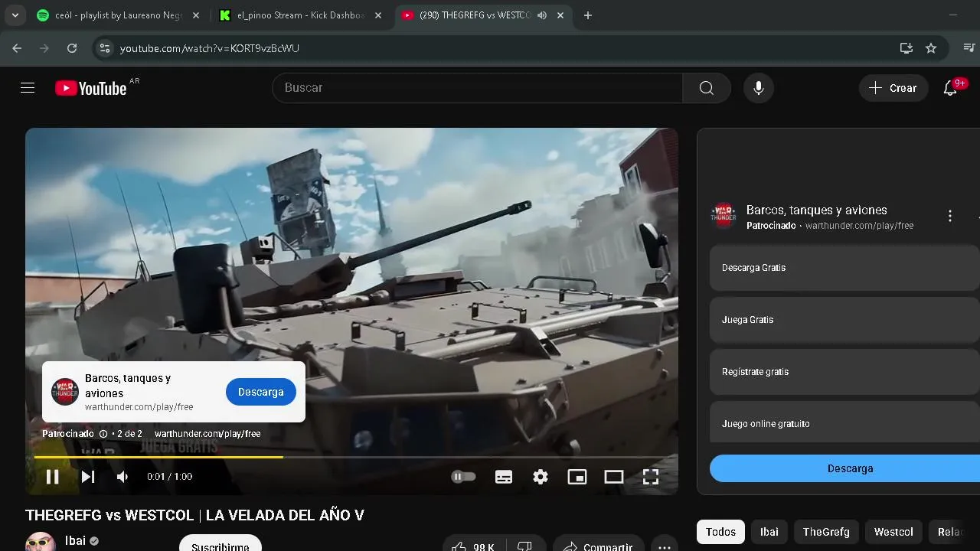Mute tab via speaker icon on YouTube tab

[542, 15]
